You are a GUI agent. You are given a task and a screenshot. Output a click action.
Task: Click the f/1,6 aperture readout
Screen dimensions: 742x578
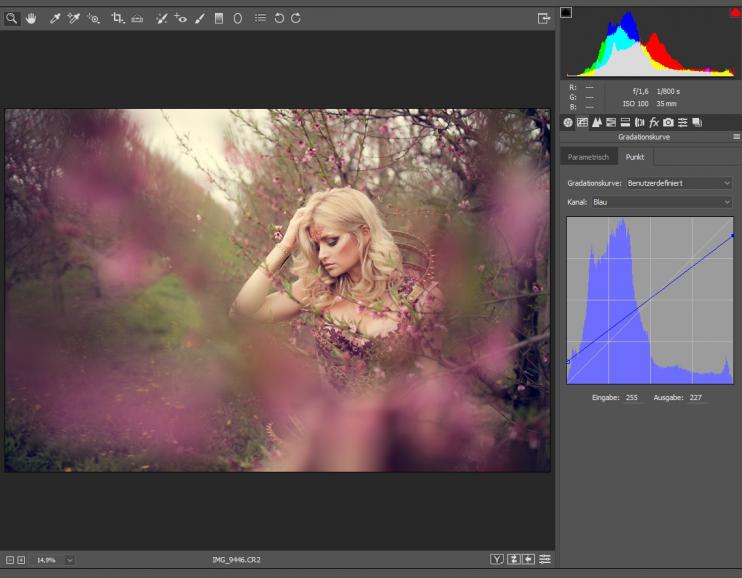point(640,91)
